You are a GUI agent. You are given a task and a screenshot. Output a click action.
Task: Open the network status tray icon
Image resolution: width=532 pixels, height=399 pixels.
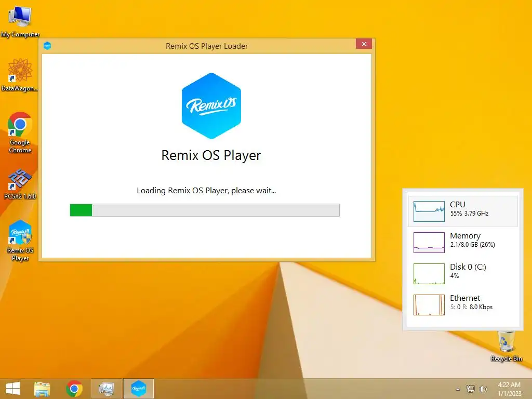pyautogui.click(x=471, y=389)
